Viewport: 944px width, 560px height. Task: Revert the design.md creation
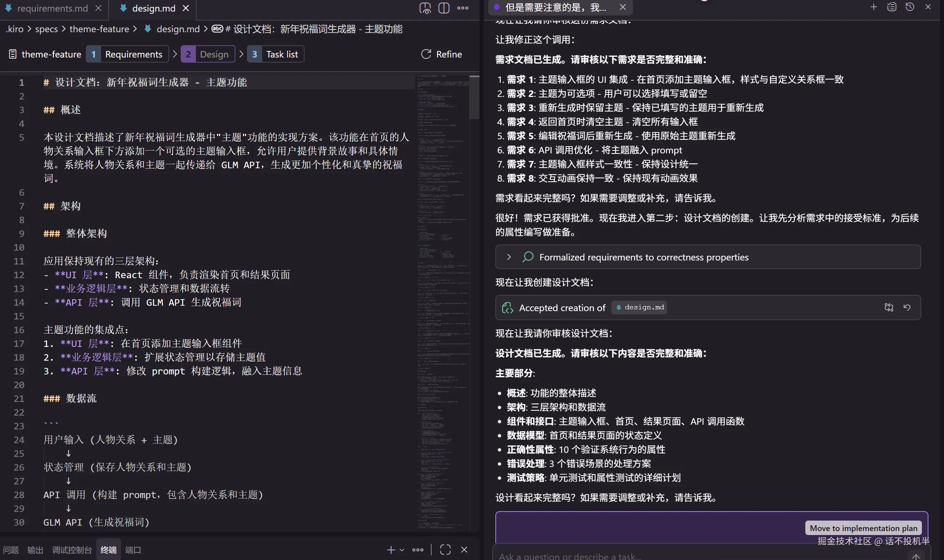pos(907,307)
